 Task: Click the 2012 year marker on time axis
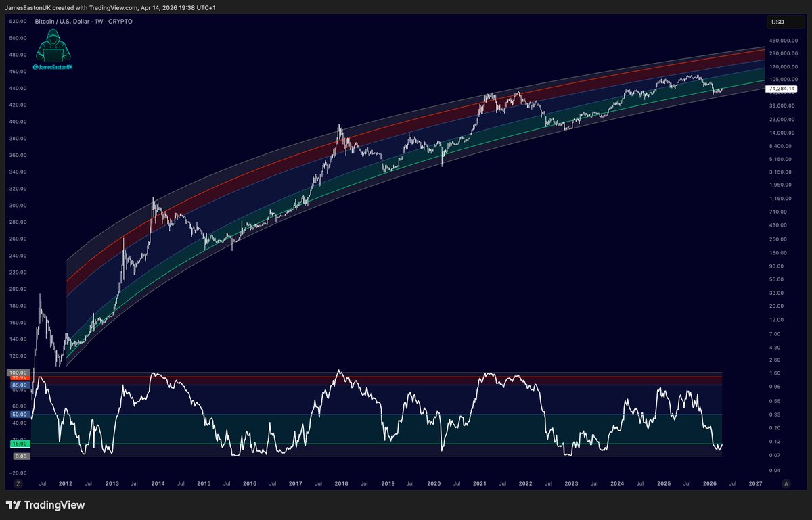pos(66,484)
